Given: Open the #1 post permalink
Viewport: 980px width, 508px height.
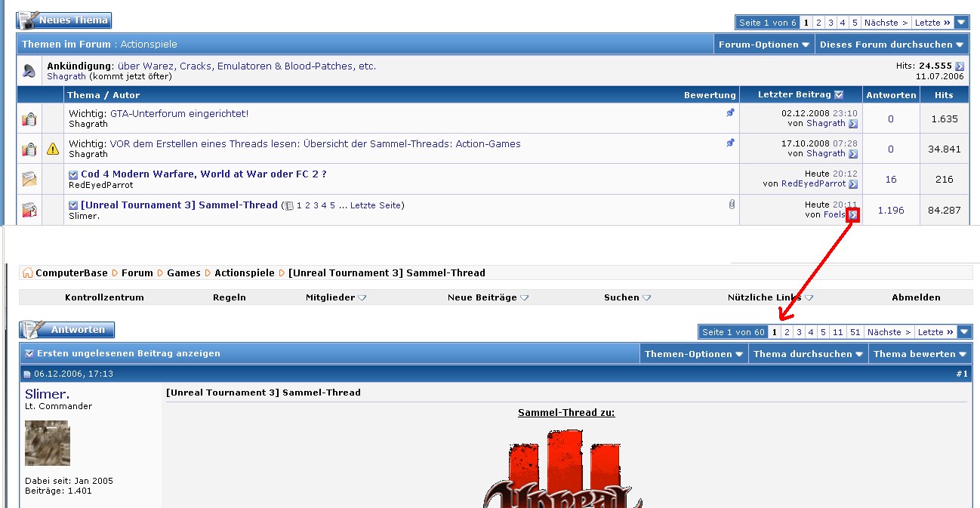Looking at the screenshot, I should (962, 374).
